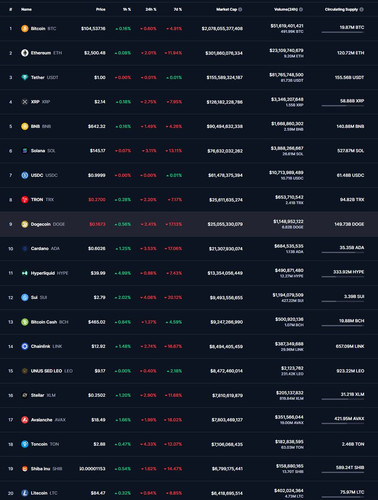Click the Avalanche circulating supply progress bar
The width and height of the screenshot is (378, 500).
[343, 423]
